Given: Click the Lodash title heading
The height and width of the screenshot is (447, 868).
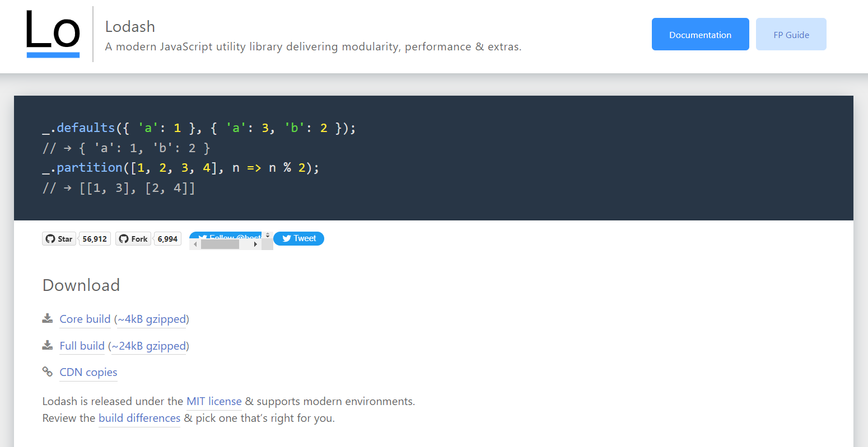Looking at the screenshot, I should [130, 26].
